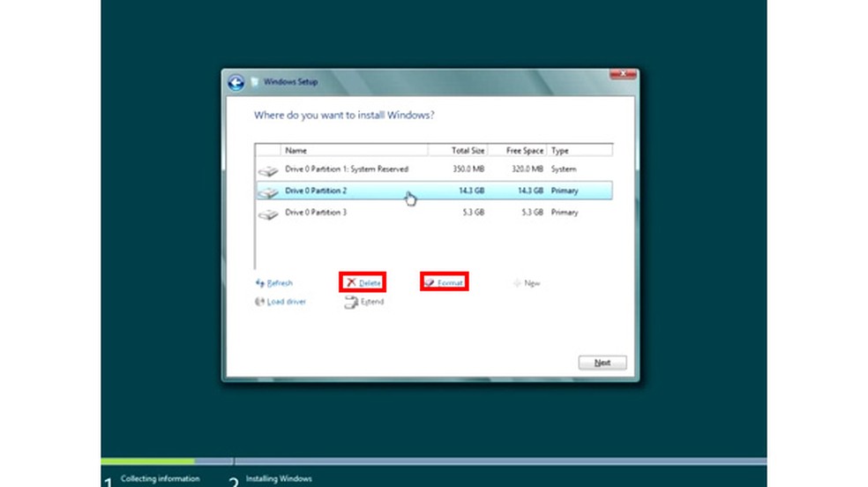The height and width of the screenshot is (487, 868).
Task: Sort by the Free Space column header
Action: tap(517, 151)
